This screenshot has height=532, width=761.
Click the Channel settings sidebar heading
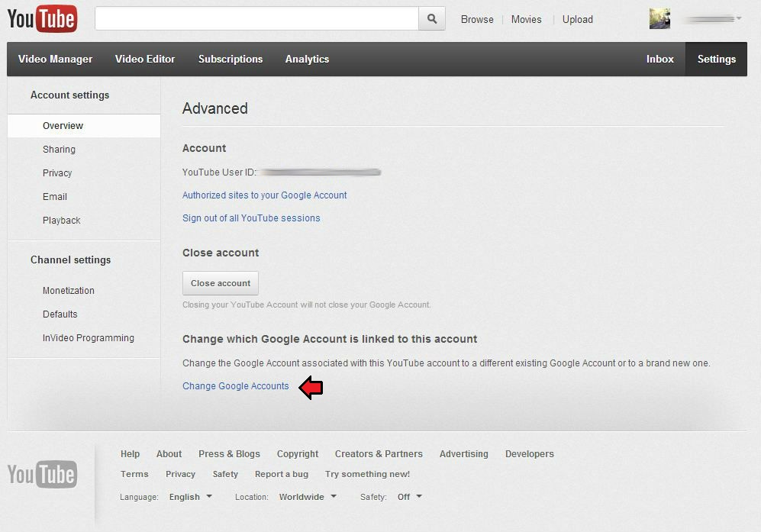click(71, 260)
